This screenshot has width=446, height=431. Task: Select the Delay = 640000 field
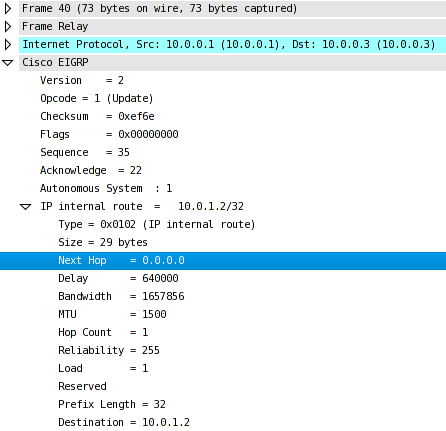tap(118, 278)
